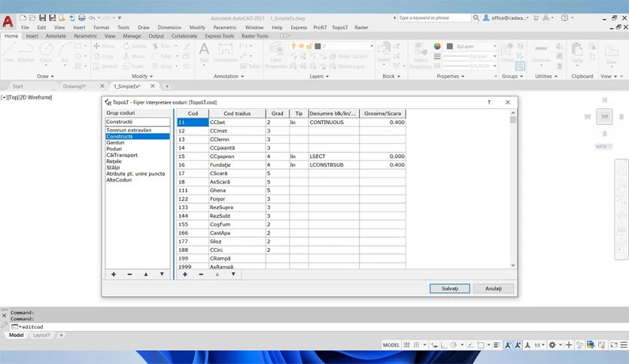Viewport: 629px width, 364px height.
Task: Click the Clean Screen icon in status bar
Action: coord(614,344)
